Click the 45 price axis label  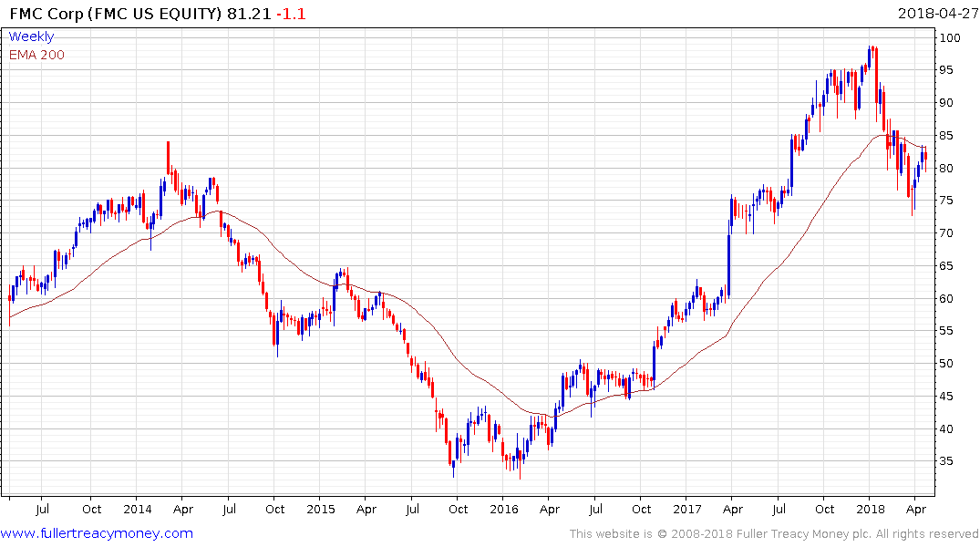point(946,397)
